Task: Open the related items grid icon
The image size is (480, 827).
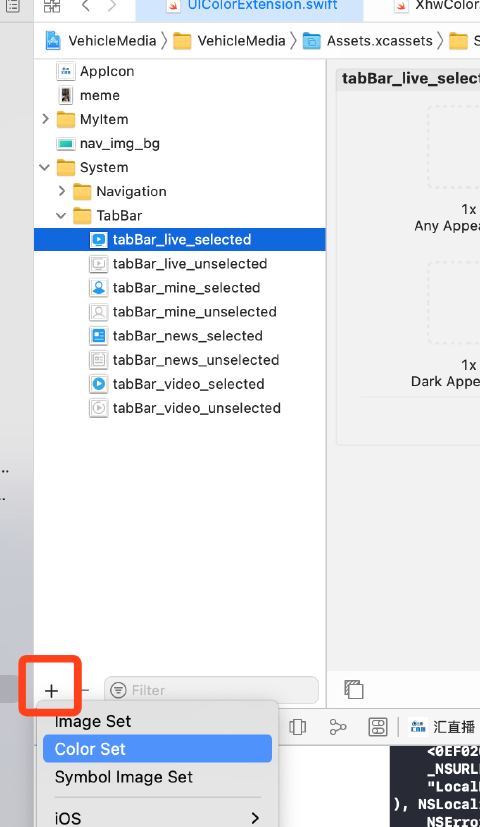Action: (52, 6)
